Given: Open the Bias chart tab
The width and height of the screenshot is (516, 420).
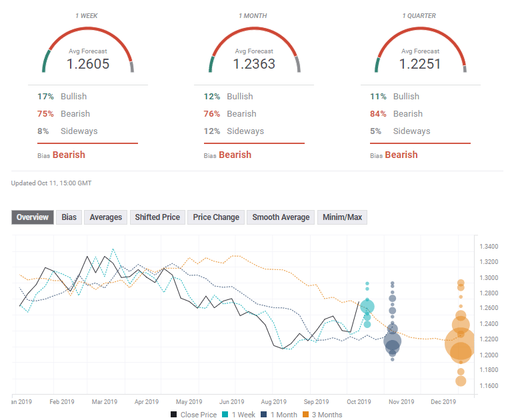Looking at the screenshot, I should [69, 217].
